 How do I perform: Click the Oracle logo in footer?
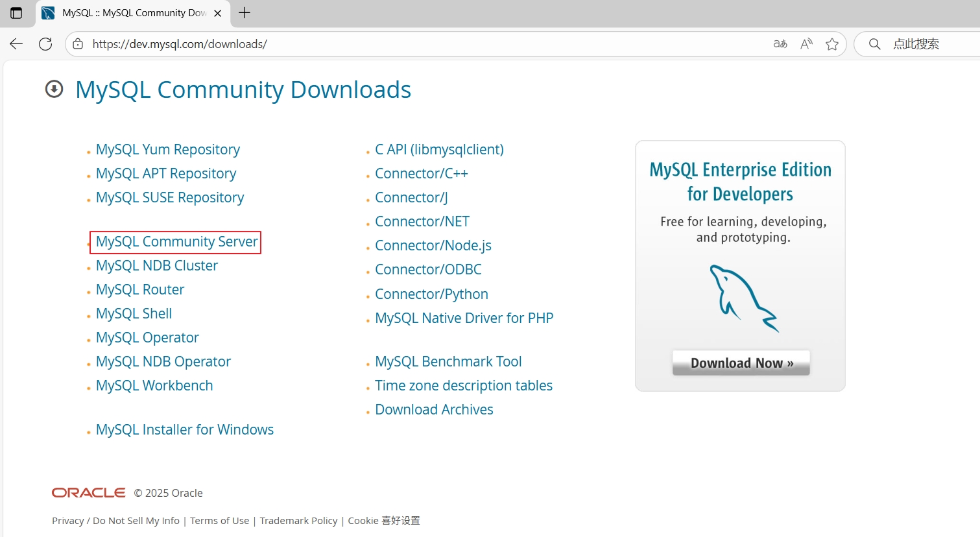pos(89,493)
